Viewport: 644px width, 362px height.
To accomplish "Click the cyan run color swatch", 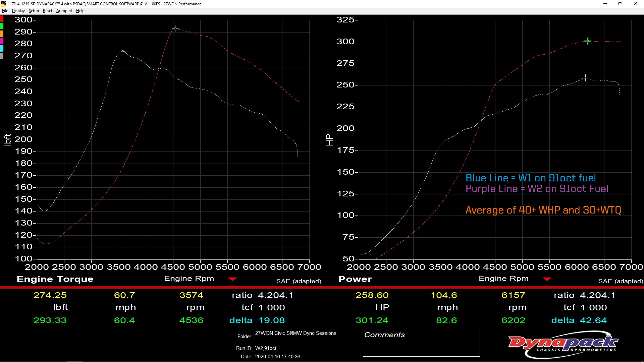I will pos(2,49).
